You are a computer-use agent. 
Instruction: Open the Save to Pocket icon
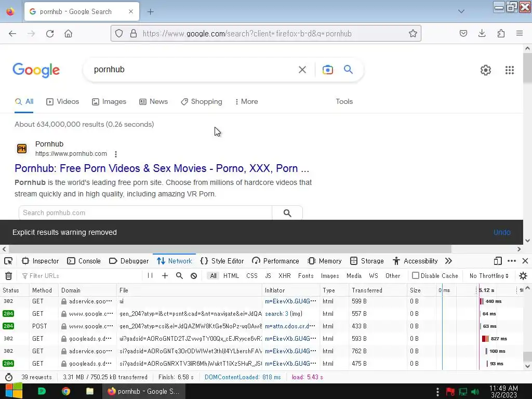[x=463, y=33]
